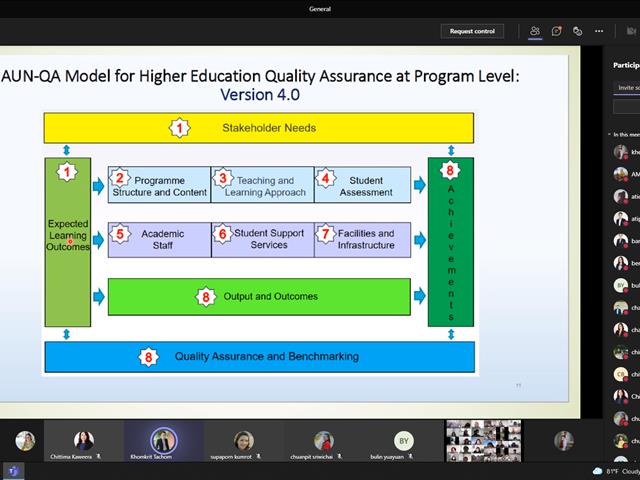Select the chuanpit sriwichai participant tile

324,442
